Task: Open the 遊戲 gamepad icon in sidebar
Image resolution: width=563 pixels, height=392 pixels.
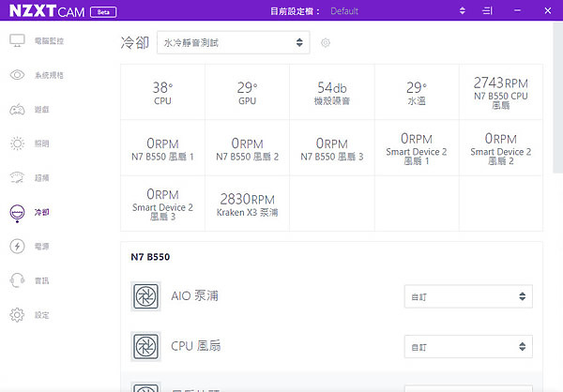Action: (x=17, y=109)
